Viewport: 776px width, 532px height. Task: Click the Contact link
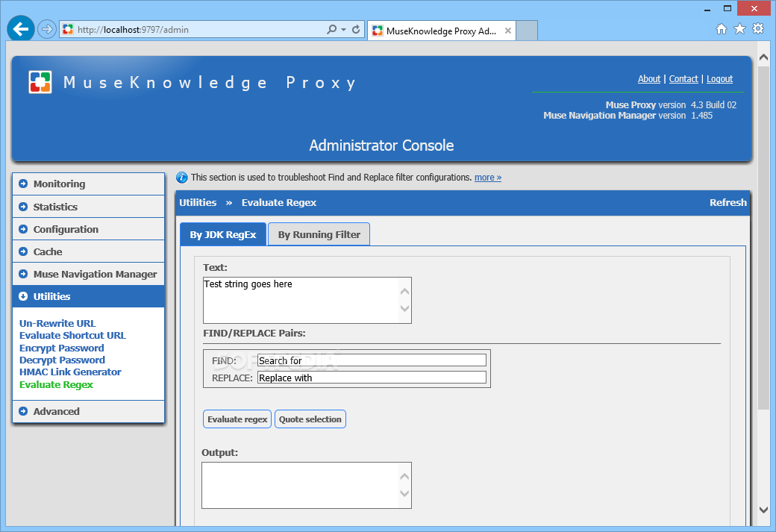683,78
